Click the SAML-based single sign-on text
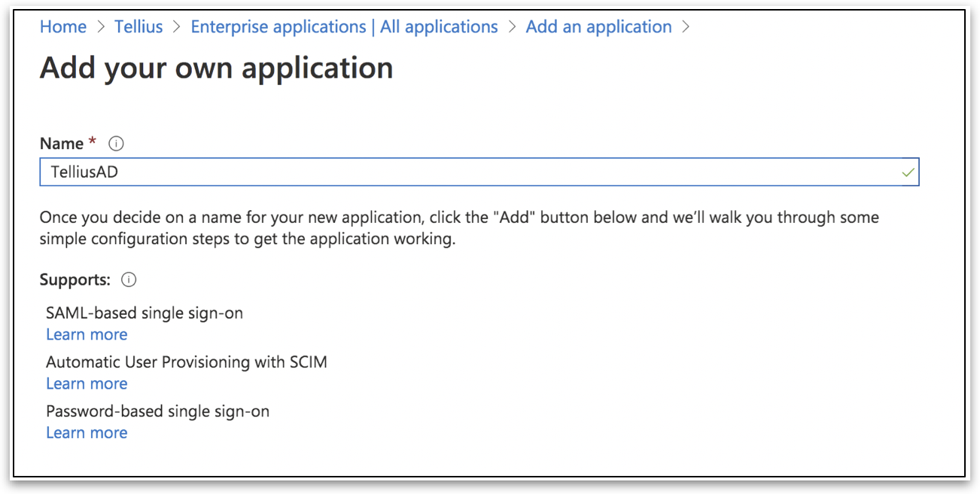The image size is (980, 494). tap(145, 313)
